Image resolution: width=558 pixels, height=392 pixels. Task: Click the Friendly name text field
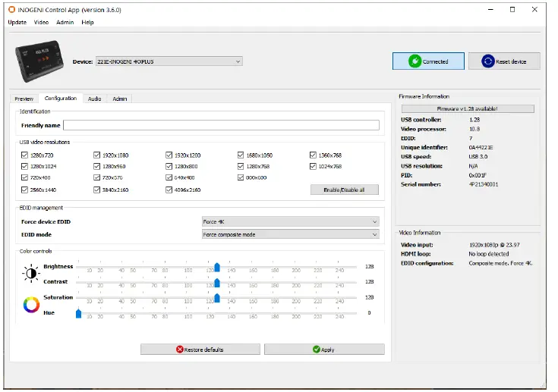tap(221, 125)
